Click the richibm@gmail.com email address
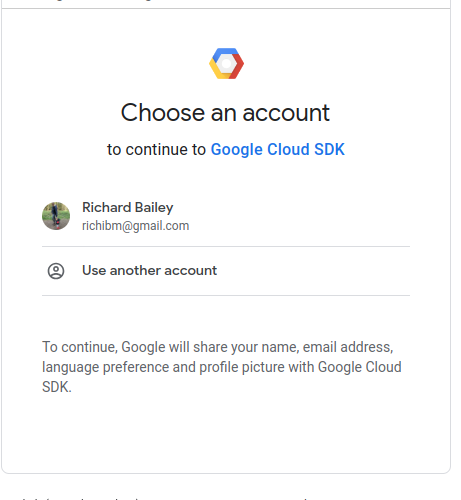This screenshot has width=461, height=500. click(136, 226)
